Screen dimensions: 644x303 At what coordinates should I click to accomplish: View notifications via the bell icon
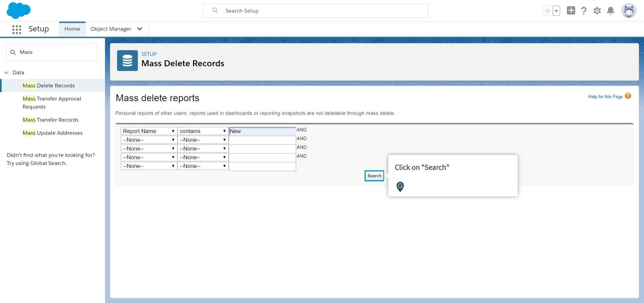coord(610,10)
